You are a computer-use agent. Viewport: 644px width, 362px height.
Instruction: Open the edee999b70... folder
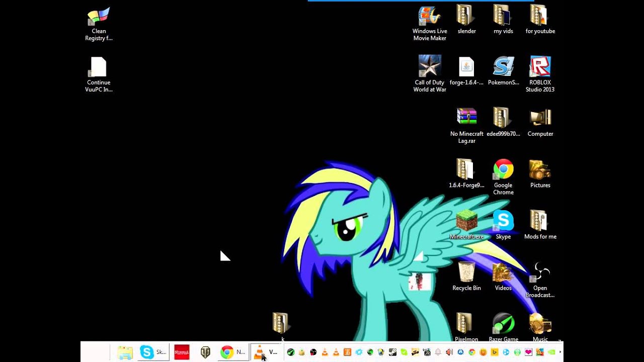click(503, 123)
